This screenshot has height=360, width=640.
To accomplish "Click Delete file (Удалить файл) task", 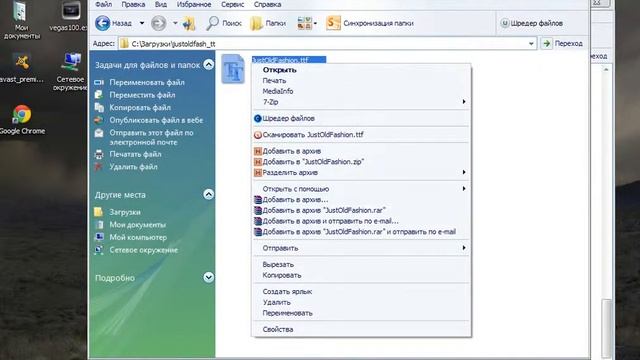I will 133,167.
